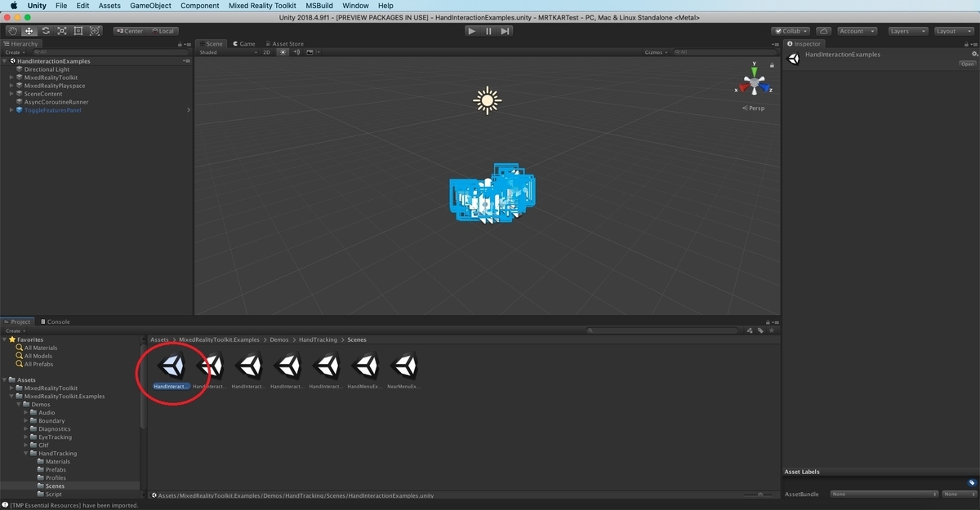
Task: Adjust the Project icon size slider
Action: point(760,494)
